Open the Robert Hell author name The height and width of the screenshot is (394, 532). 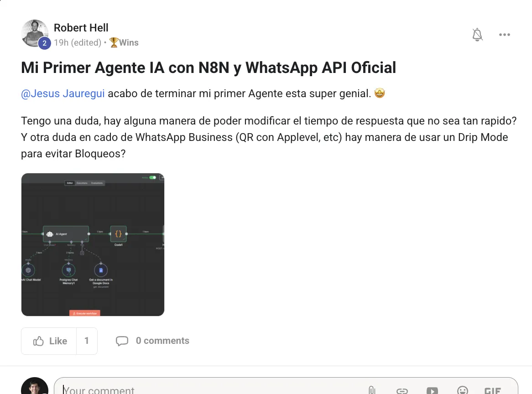(x=81, y=28)
